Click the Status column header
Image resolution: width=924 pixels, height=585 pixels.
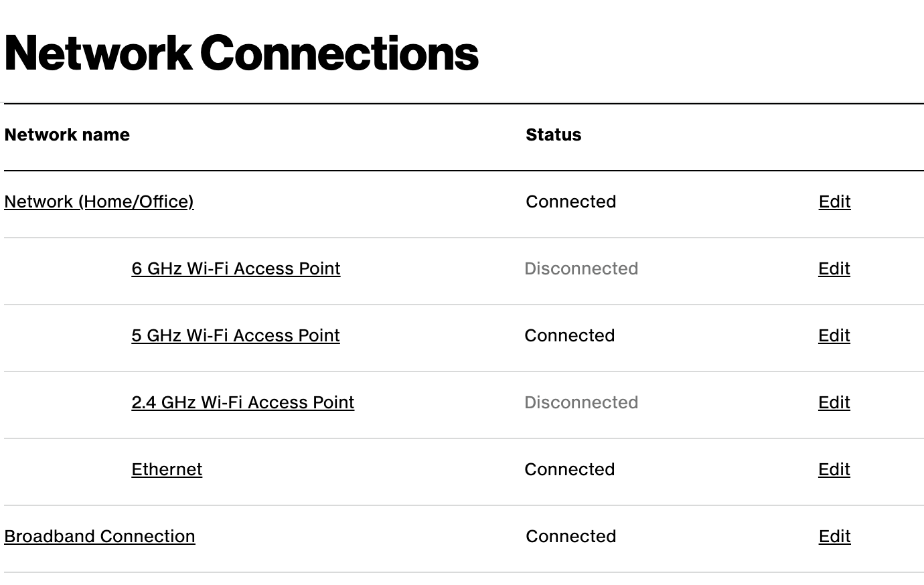click(554, 135)
